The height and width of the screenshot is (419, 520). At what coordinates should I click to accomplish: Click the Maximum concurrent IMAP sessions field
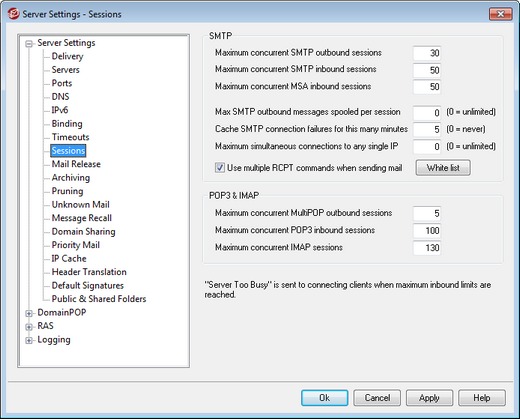coord(427,248)
